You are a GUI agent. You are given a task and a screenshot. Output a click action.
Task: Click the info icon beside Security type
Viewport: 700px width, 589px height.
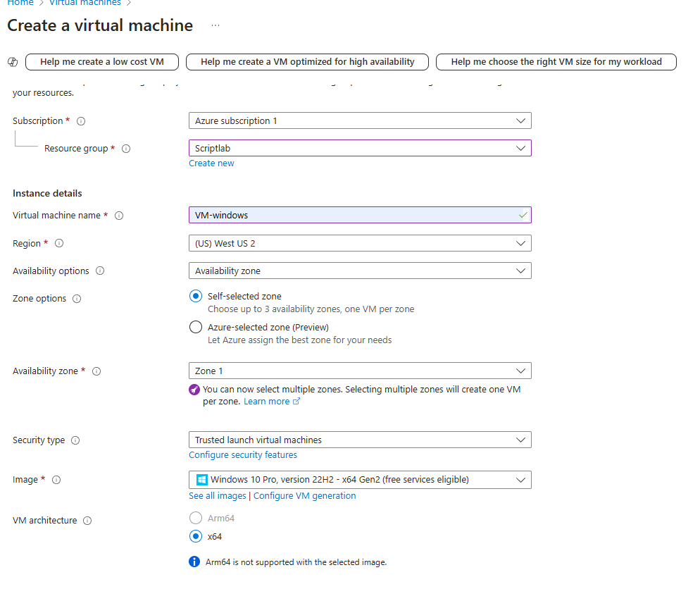tap(75, 440)
